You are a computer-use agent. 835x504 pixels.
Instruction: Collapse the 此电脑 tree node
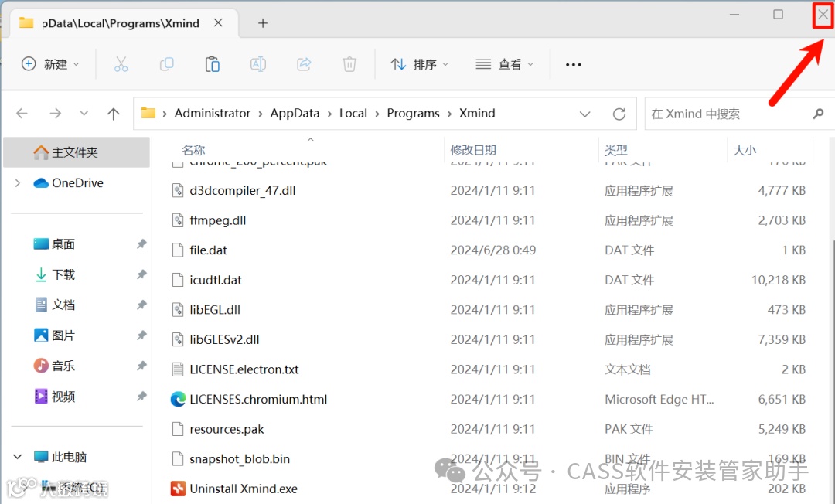[18, 457]
